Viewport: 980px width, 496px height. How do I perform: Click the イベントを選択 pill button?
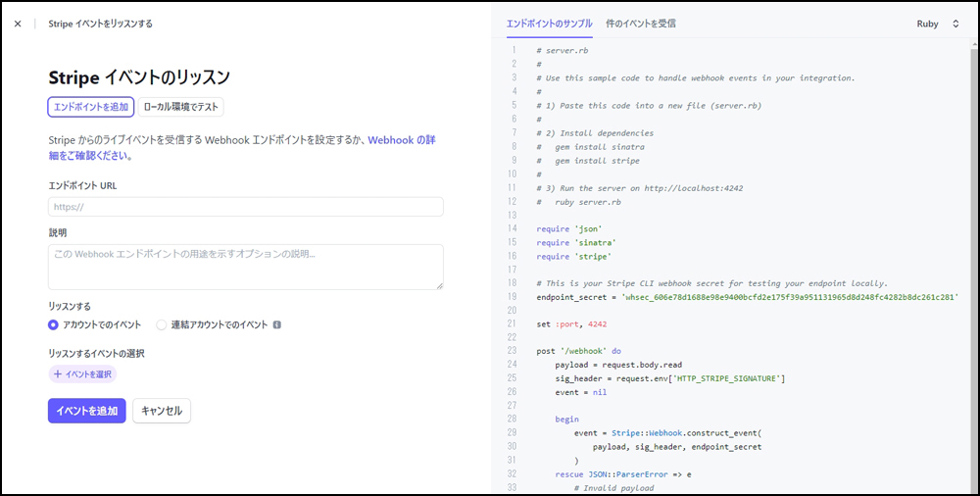[82, 374]
